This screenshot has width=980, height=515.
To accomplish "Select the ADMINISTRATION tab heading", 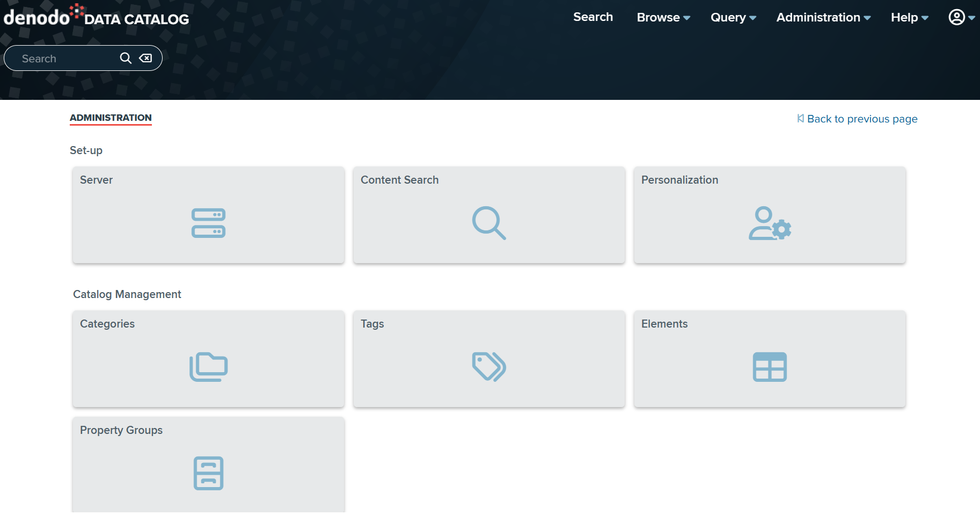I will (111, 118).
